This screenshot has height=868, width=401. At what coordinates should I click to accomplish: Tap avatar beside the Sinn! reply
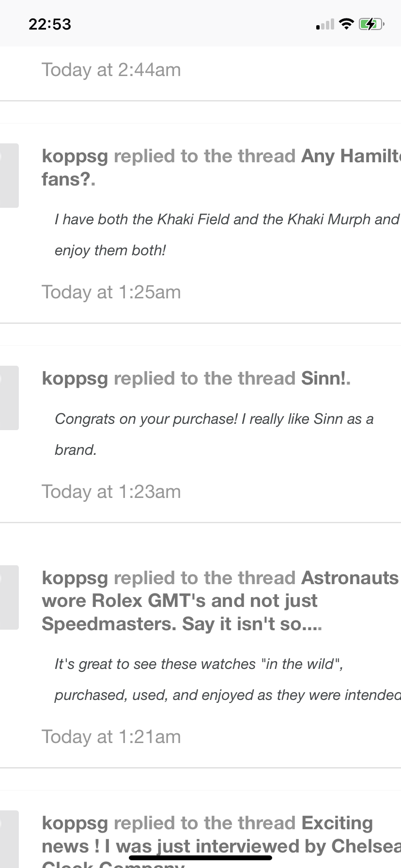[x=9, y=398]
